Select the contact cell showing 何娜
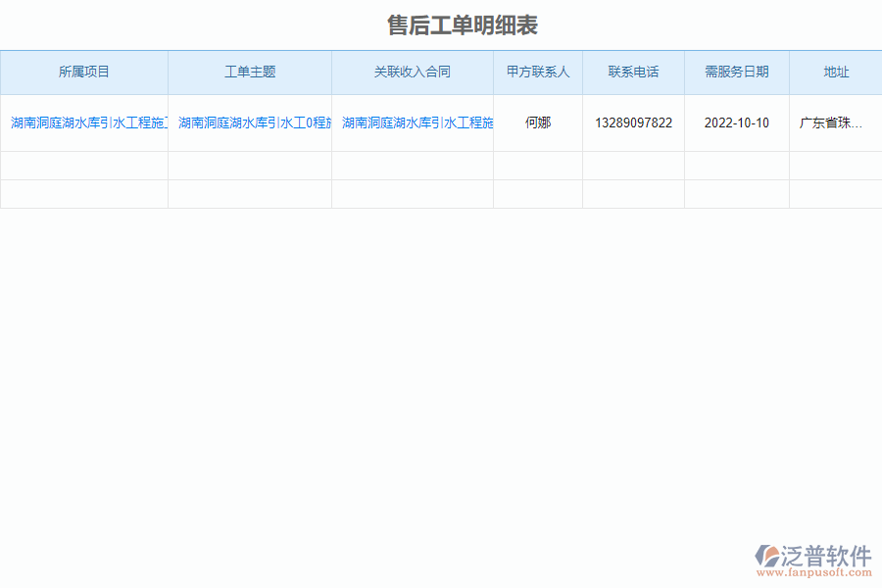This screenshot has height=588, width=882. (x=538, y=122)
